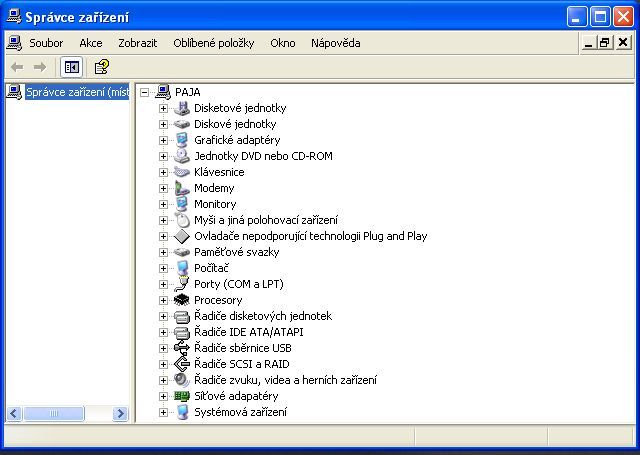Click the Back arrow toolbar button
640x455 pixels.
tap(17, 67)
